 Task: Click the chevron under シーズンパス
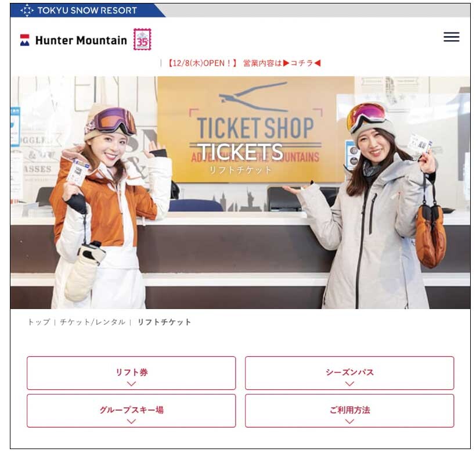coord(349,384)
